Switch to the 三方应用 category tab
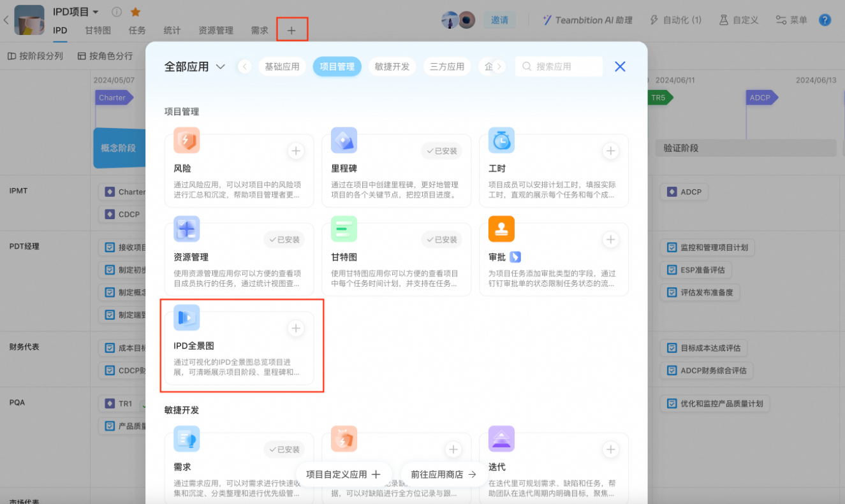The width and height of the screenshot is (845, 504). [447, 66]
